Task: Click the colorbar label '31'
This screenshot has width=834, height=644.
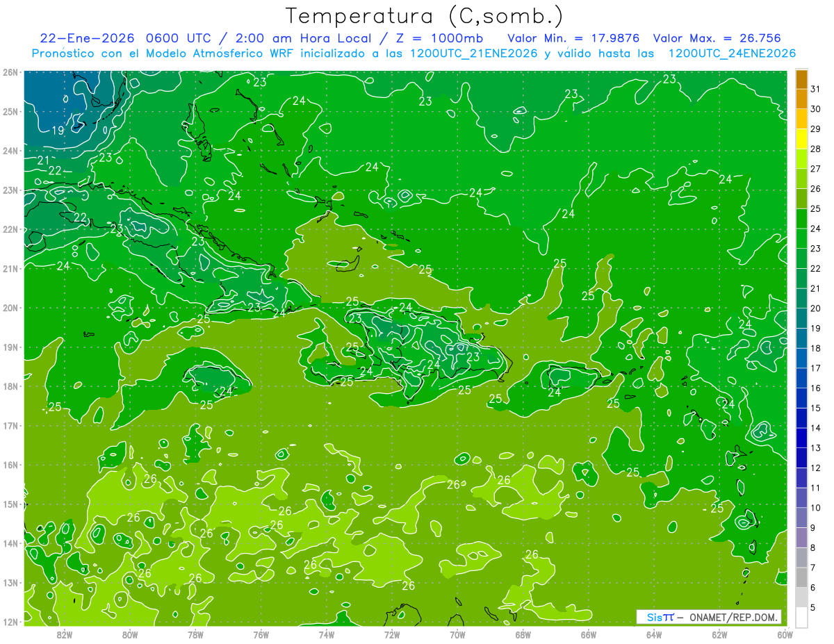Action: point(816,90)
